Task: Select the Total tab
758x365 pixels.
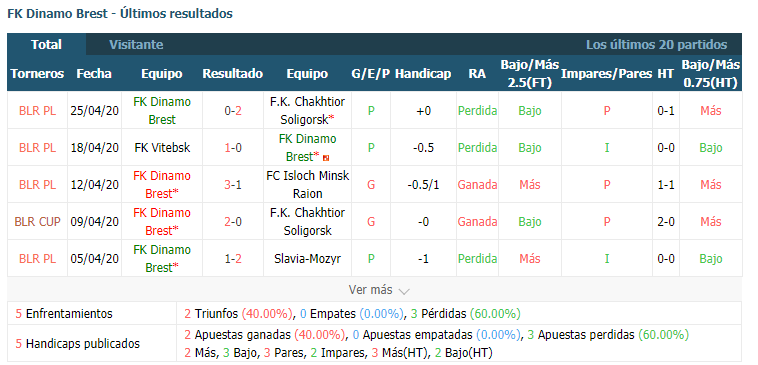Action: [46, 44]
